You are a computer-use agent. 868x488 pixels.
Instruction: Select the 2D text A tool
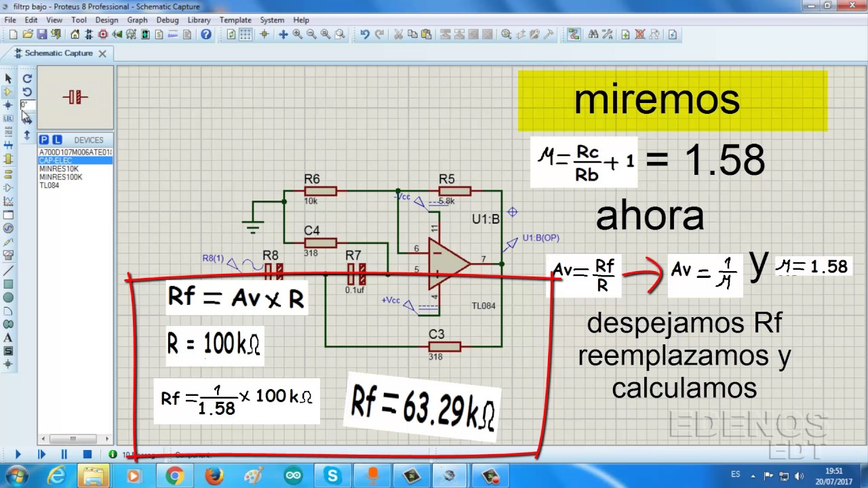(8, 338)
